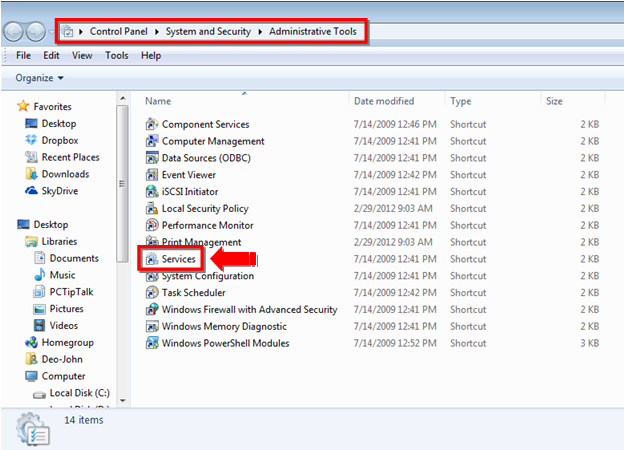Click the System and Security breadcrumb
Viewport: 624px width, 450px height.
click(x=208, y=31)
